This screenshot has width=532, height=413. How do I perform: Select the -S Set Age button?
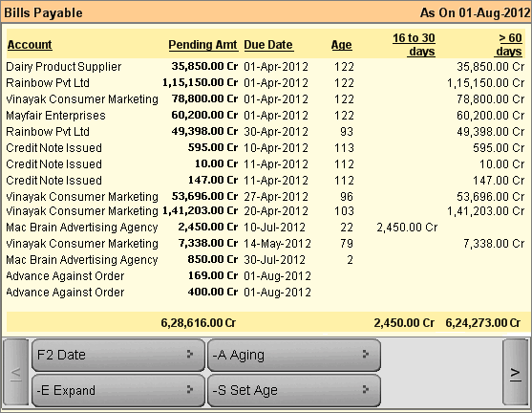click(294, 390)
